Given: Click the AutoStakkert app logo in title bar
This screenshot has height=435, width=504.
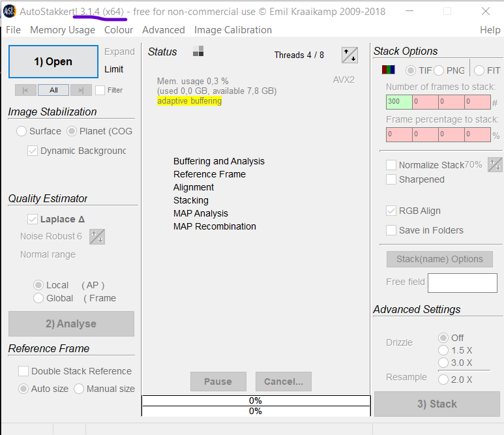Looking at the screenshot, I should [9, 11].
